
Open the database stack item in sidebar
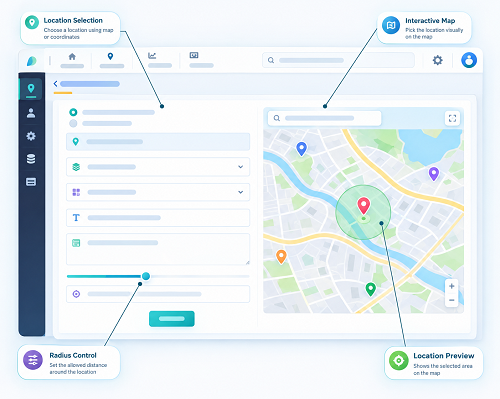click(31, 159)
